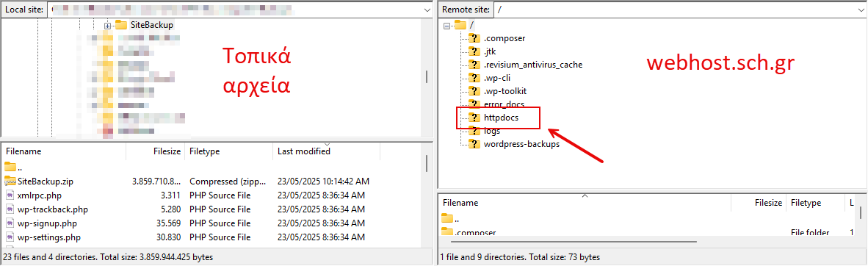Image resolution: width=868 pixels, height=266 pixels.
Task: Go to parent folder in remote file list
Action: click(447, 218)
